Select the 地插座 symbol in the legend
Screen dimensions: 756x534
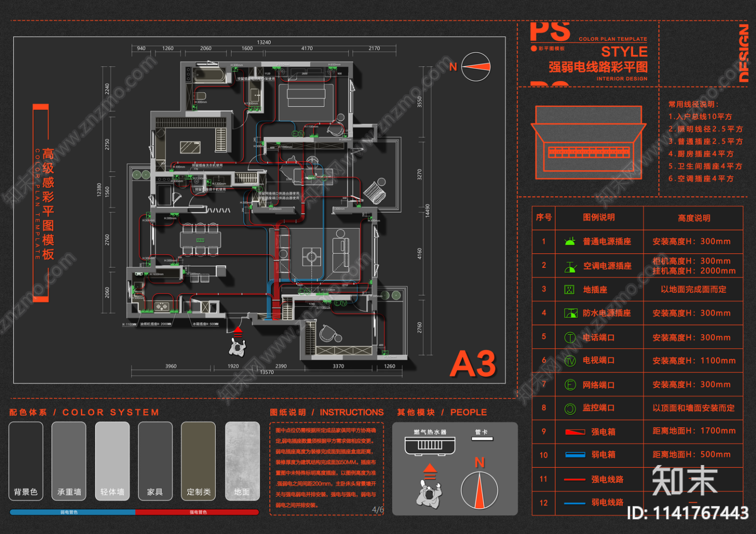point(569,289)
